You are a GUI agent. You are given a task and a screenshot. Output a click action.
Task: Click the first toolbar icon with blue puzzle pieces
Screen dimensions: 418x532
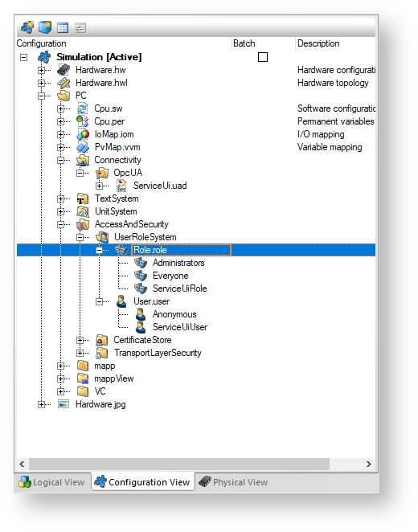coord(27,27)
